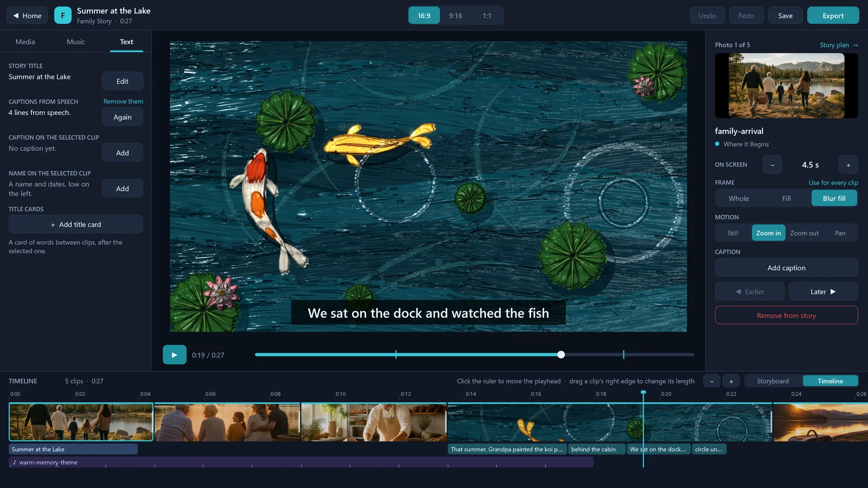Increase on-screen duration with plus button
Viewport: 868px width, 488px height.
tap(848, 165)
